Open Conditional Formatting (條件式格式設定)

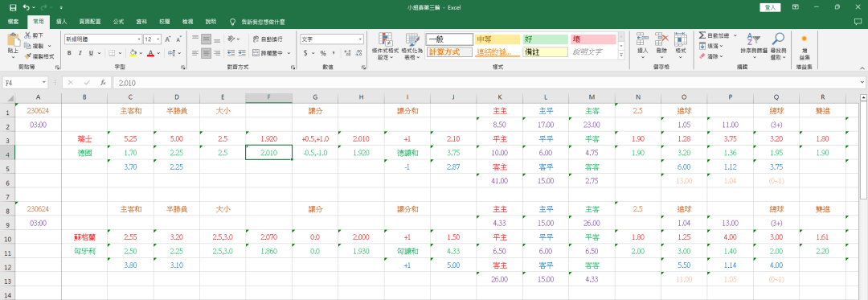pyautogui.click(x=386, y=46)
